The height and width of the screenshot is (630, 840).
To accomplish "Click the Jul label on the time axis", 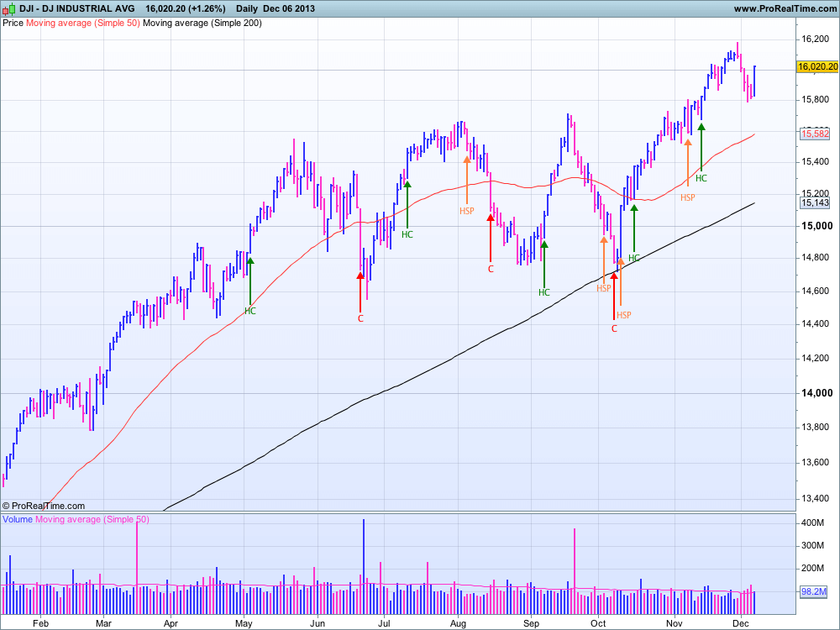I will click(384, 623).
